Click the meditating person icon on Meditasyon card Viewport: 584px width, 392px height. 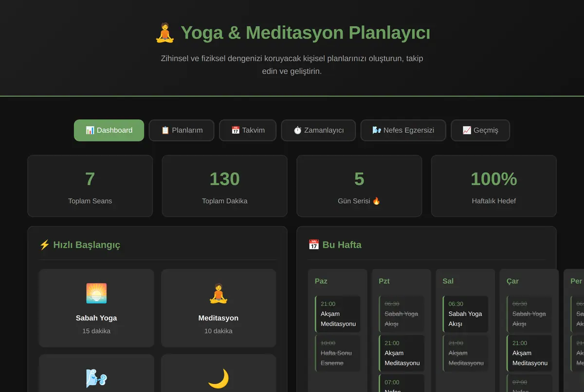click(219, 294)
